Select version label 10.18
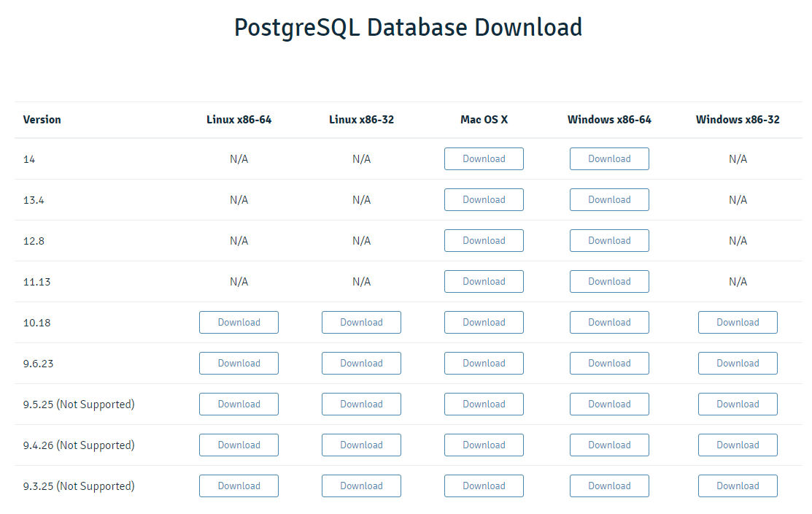The height and width of the screenshot is (514, 812). [36, 323]
